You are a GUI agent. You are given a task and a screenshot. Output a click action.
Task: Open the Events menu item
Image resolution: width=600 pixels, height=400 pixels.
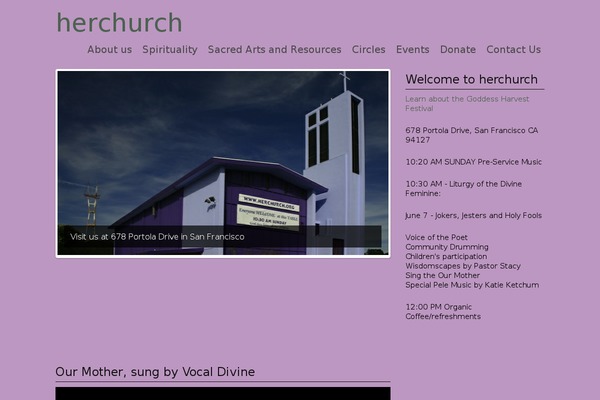point(412,50)
